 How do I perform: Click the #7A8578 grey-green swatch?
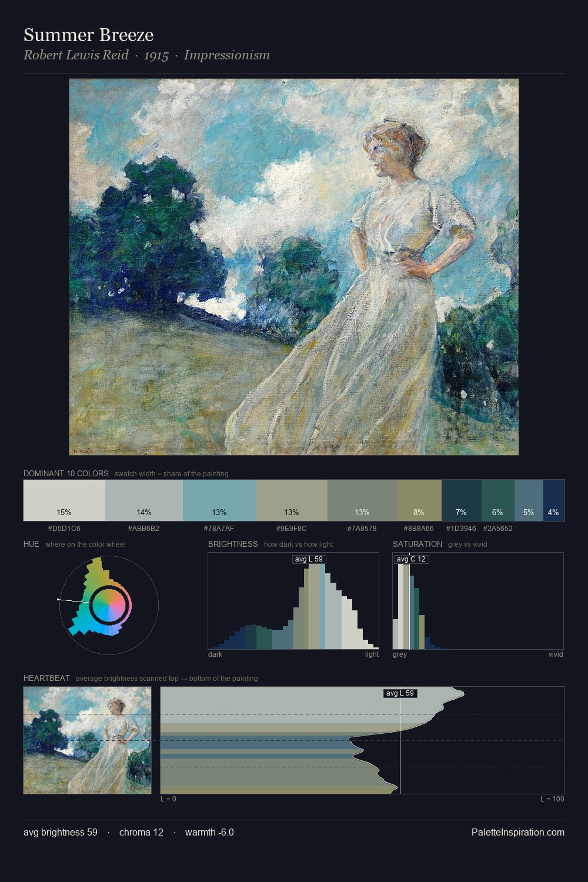(362, 500)
